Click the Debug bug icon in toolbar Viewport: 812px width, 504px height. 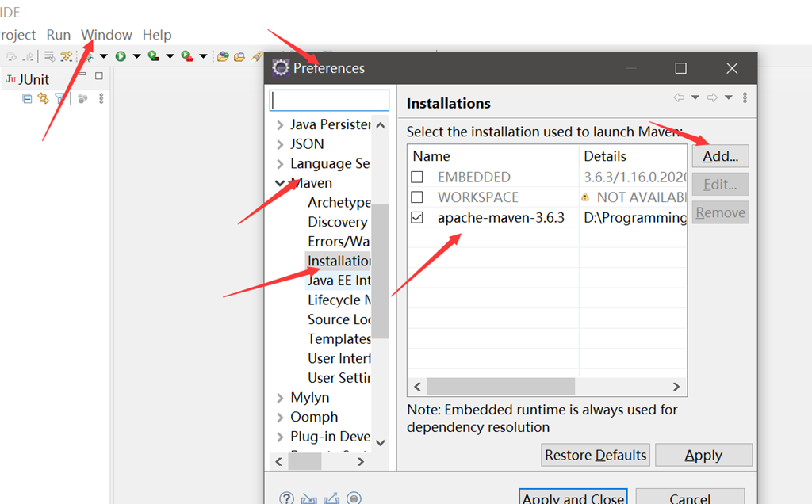89,56
